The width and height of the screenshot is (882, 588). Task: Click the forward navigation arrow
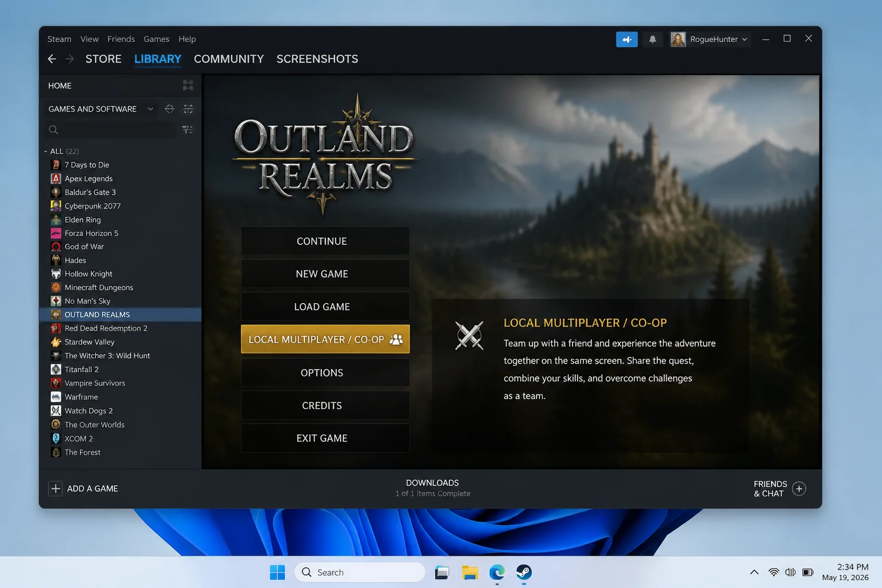[x=69, y=59]
